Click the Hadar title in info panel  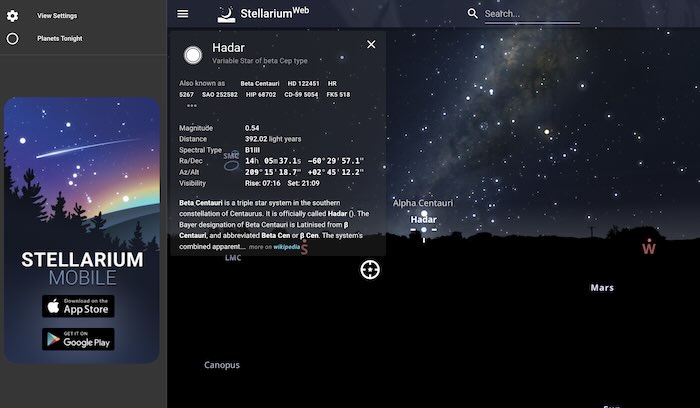pyautogui.click(x=228, y=47)
